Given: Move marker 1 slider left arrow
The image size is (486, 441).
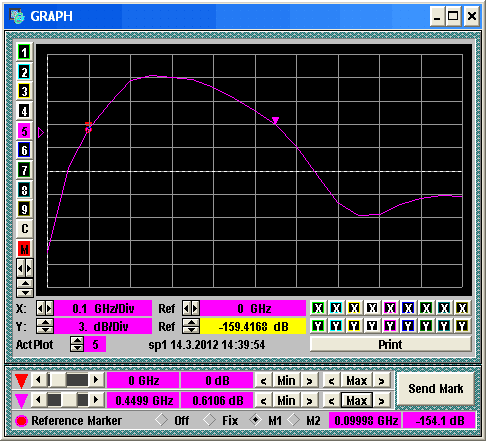Looking at the screenshot, I should pyautogui.click(x=39, y=380).
